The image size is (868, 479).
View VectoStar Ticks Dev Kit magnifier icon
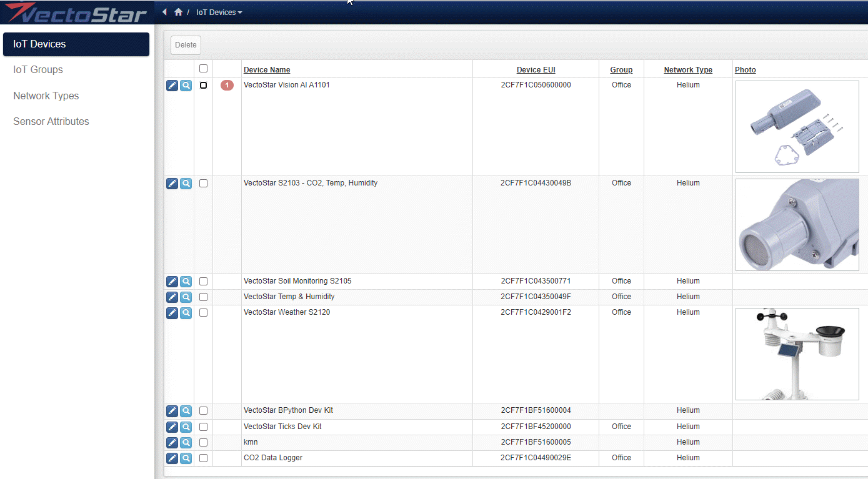(186, 427)
